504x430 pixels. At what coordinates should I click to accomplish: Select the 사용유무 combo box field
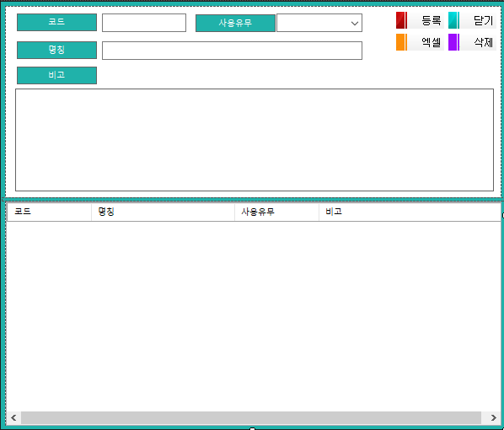tap(319, 23)
